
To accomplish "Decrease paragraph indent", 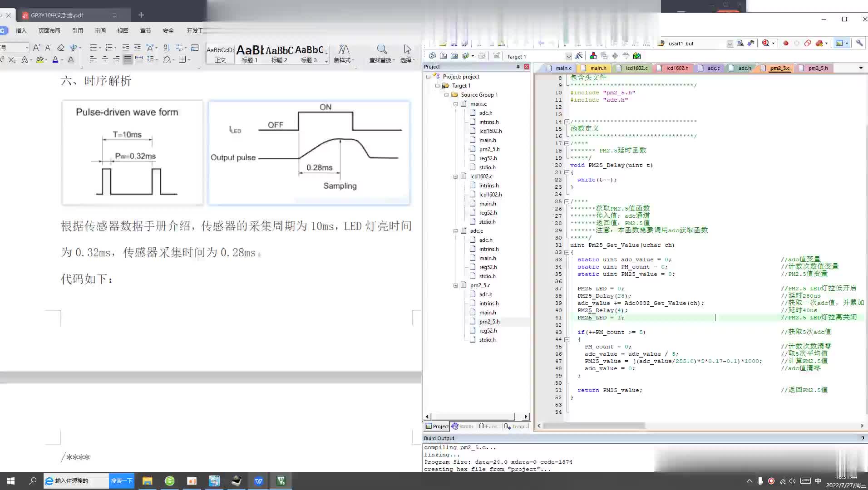I will 126,48.
